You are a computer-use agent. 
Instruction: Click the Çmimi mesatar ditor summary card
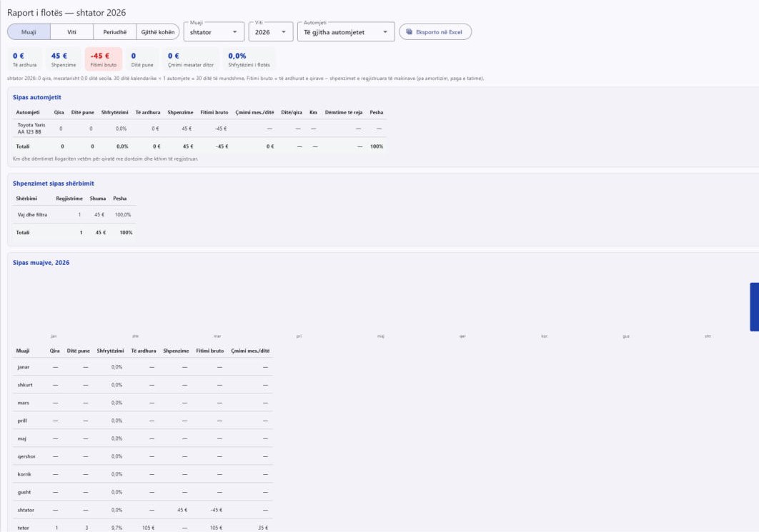point(191,59)
